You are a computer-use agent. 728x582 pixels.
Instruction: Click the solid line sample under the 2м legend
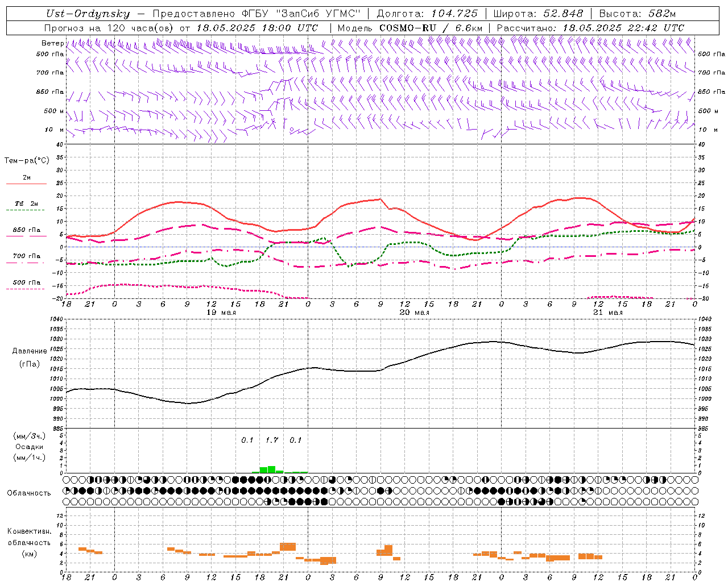[26, 184]
